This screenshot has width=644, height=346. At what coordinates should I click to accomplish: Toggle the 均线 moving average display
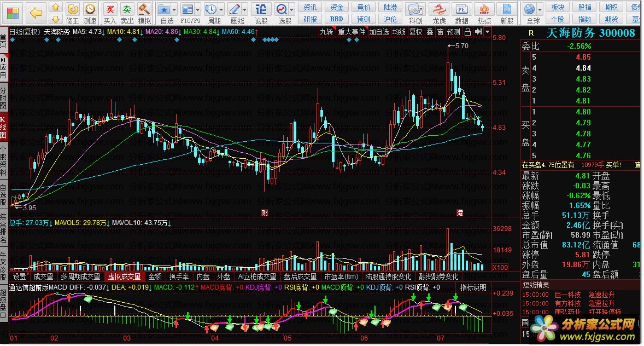click(x=399, y=32)
